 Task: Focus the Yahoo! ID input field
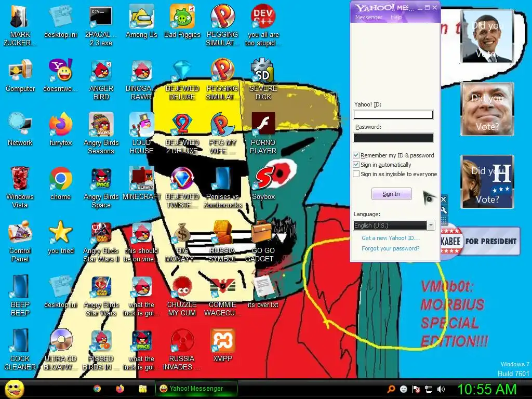click(393, 115)
